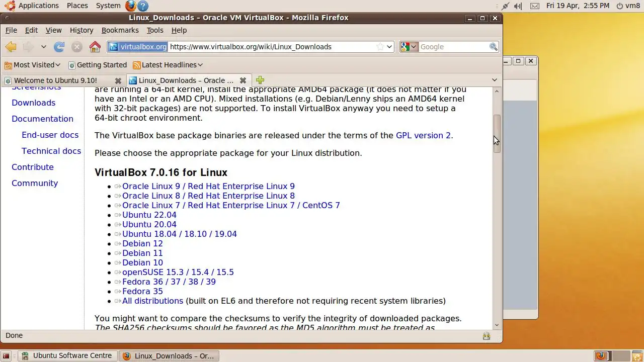Open the History menu
Viewport: 644px width, 362px height.
tap(82, 30)
